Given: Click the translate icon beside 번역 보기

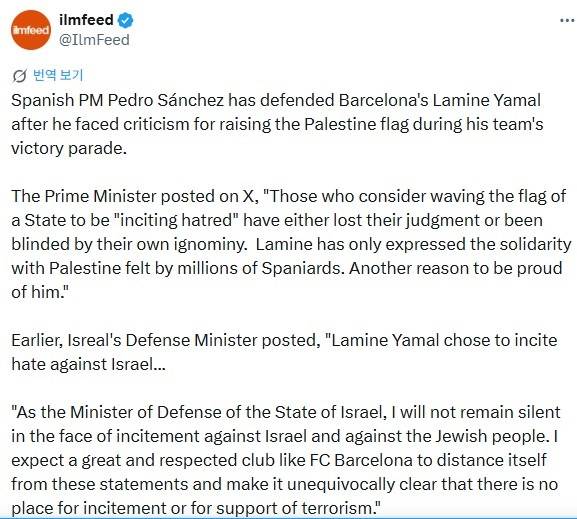Looking at the screenshot, I should 19,76.
